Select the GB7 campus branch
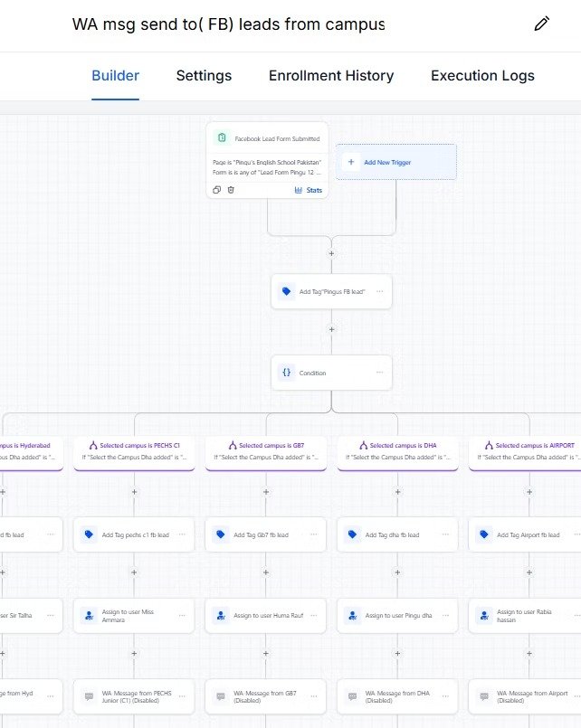This screenshot has width=581, height=728. (266, 453)
